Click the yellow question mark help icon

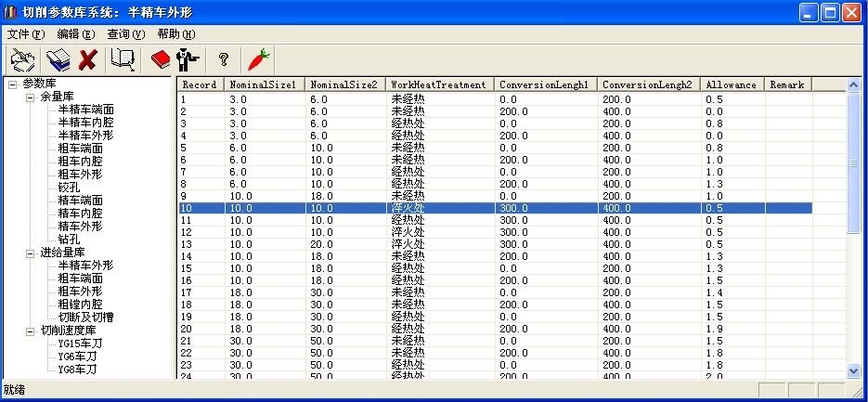tap(223, 60)
